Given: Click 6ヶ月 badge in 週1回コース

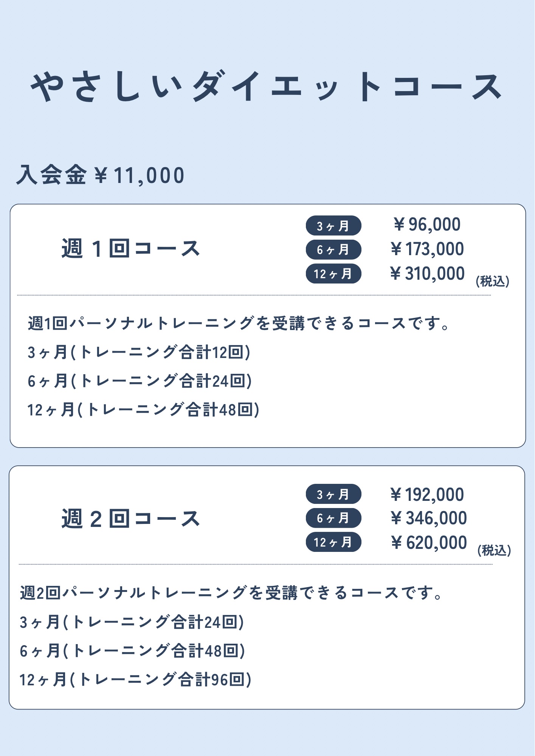Looking at the screenshot, I should point(333,250).
